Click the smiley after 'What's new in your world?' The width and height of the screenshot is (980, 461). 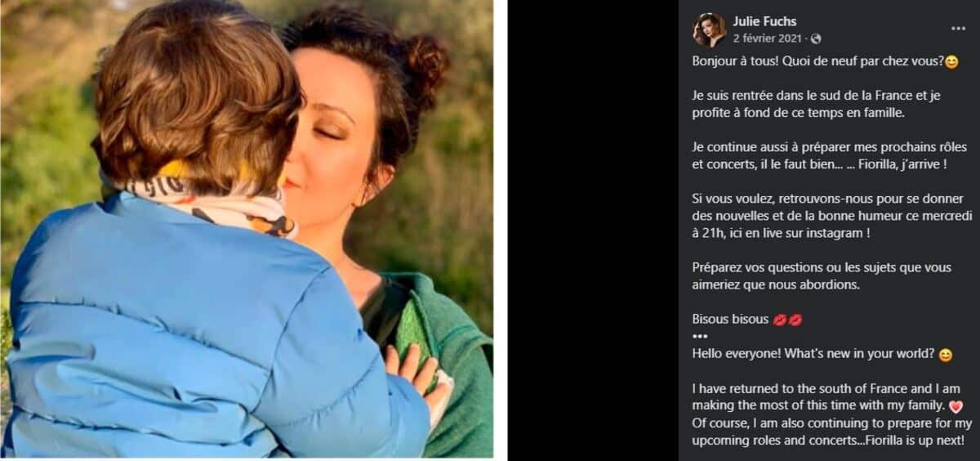945,356
